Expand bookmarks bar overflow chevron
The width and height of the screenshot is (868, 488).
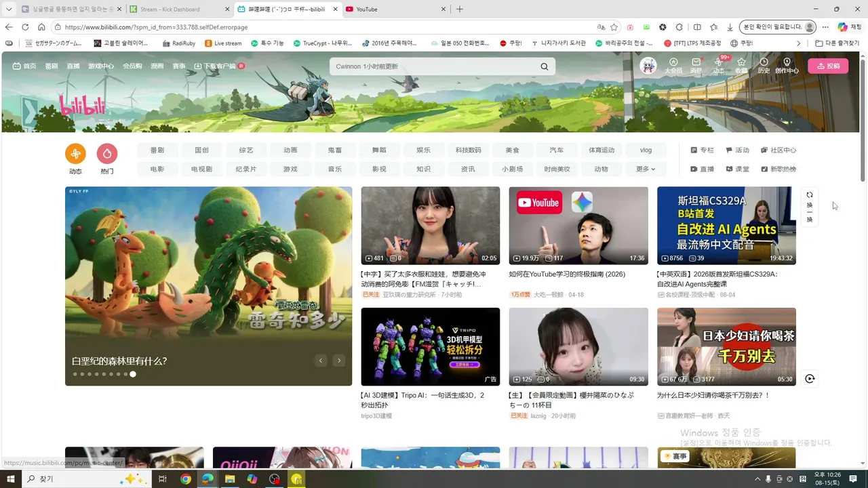tap(798, 43)
